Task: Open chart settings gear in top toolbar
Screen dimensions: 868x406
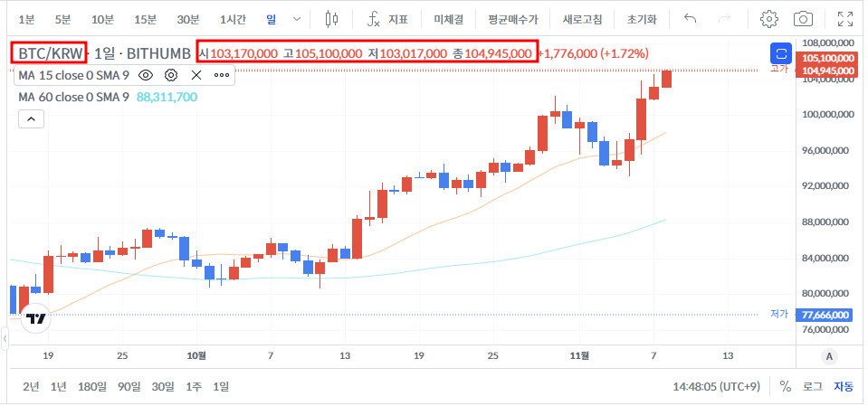Action: pyautogui.click(x=769, y=19)
